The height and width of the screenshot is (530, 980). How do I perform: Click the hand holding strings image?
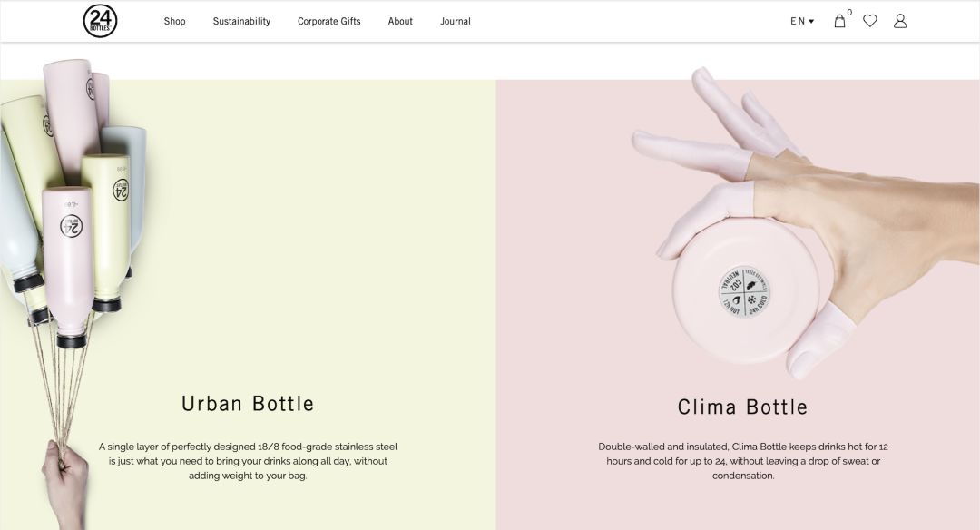coord(65,481)
